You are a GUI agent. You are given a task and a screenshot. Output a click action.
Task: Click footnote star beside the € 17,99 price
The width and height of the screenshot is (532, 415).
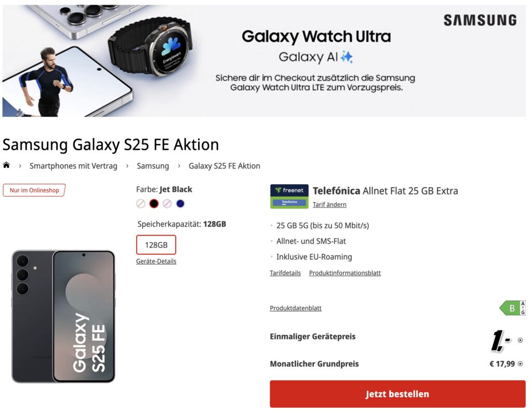pos(520,364)
